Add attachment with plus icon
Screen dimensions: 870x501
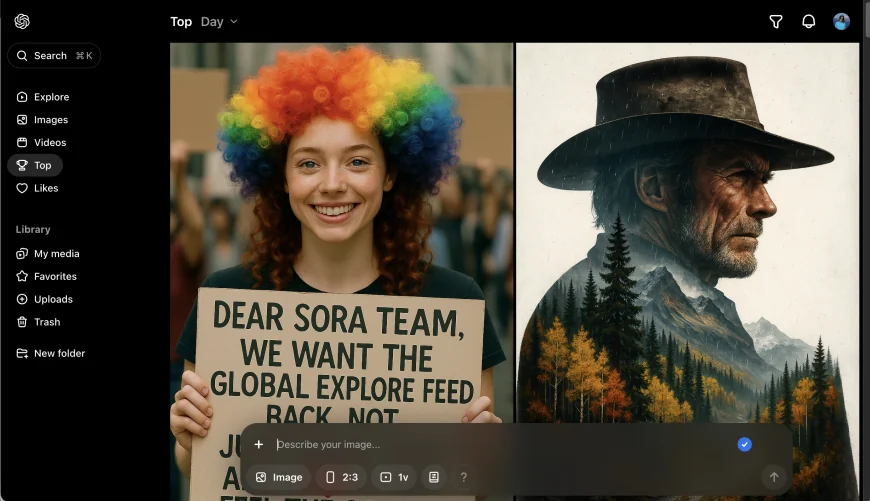point(259,444)
